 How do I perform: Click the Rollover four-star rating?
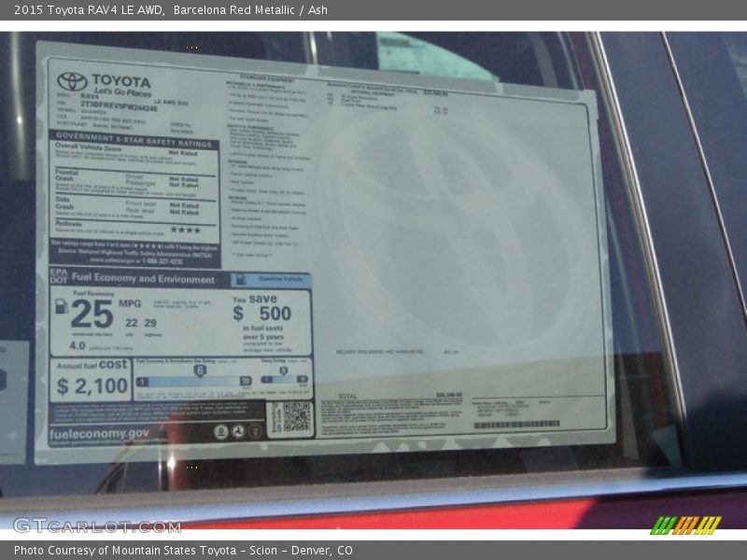point(185,230)
